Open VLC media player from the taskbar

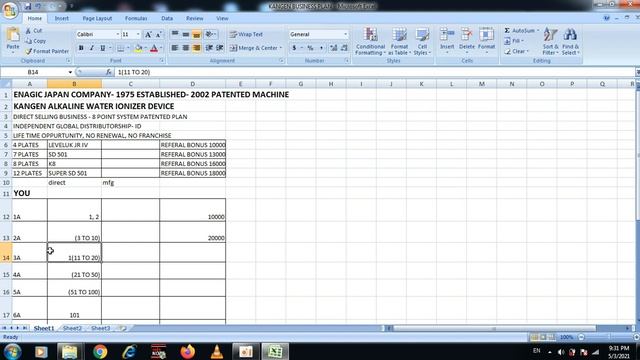coord(217,351)
